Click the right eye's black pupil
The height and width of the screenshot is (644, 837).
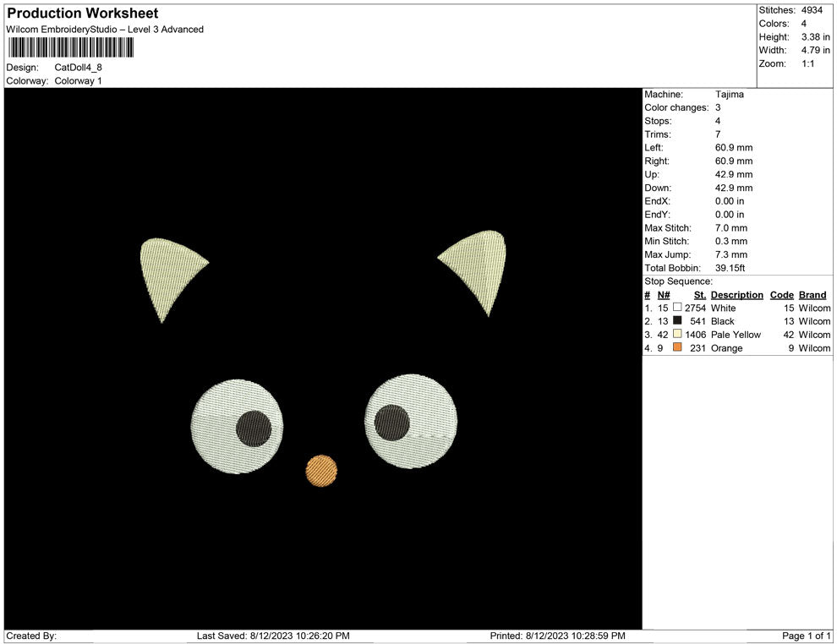(x=392, y=423)
